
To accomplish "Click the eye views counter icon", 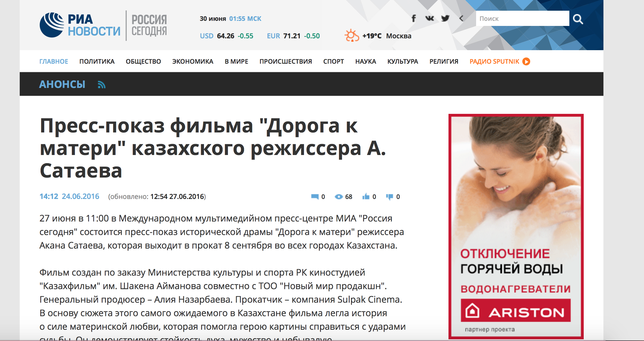I will (338, 197).
